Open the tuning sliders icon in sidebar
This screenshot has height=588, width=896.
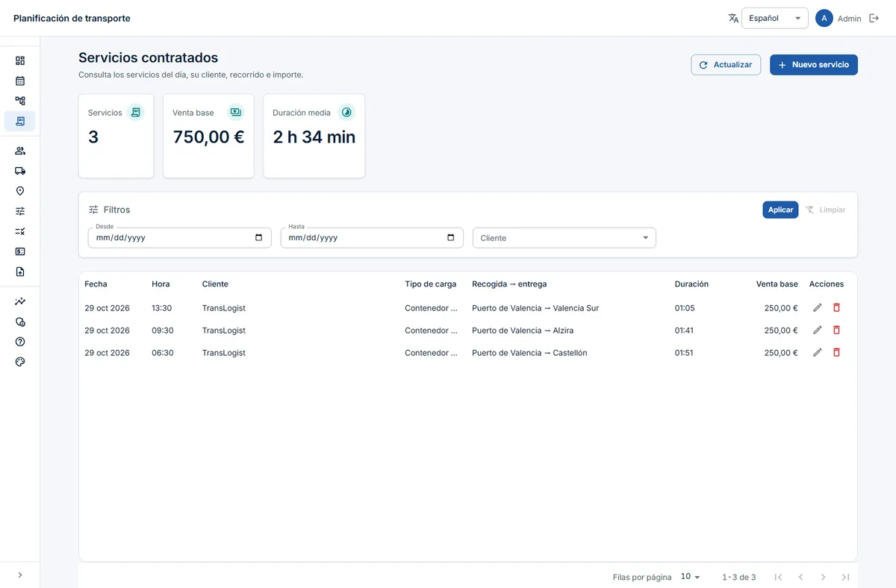20,211
